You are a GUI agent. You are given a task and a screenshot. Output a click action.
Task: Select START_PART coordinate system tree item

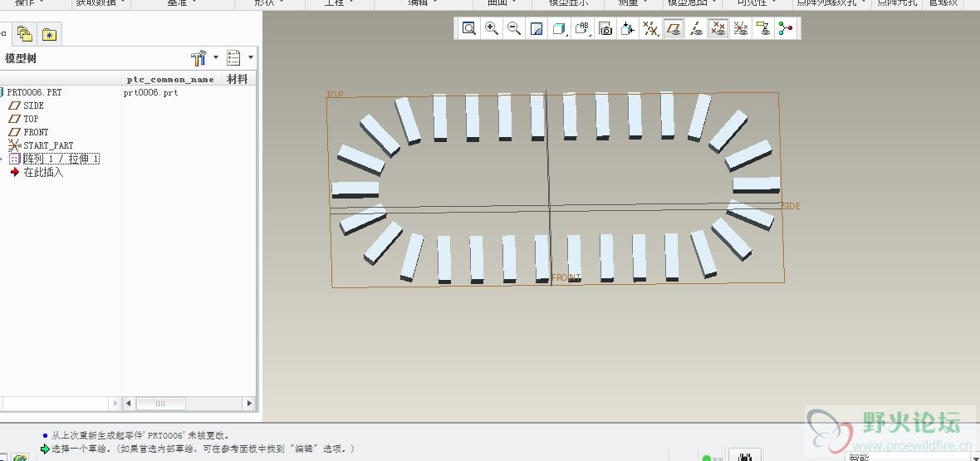48,145
